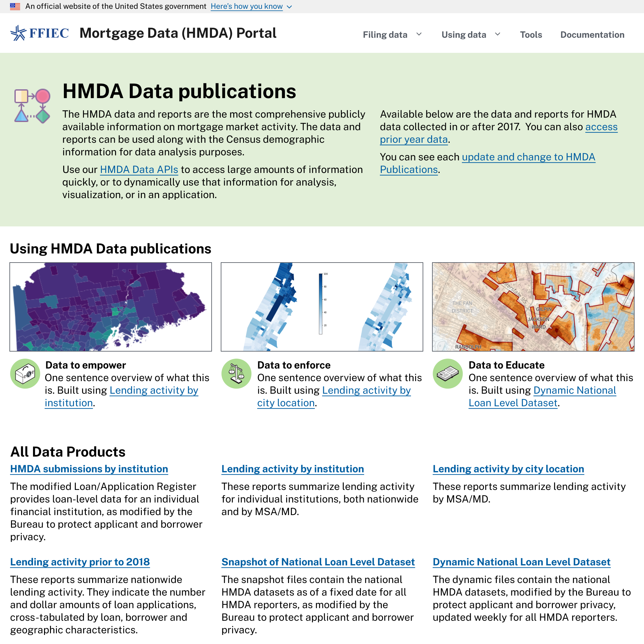The image size is (644, 644).
Task: Click the tools wrench icon in navbar
Action: click(x=531, y=34)
